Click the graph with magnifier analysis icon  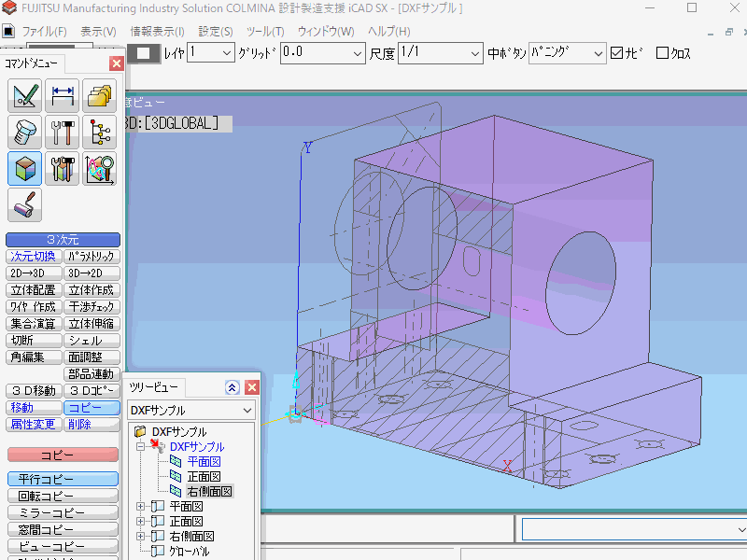99,168
